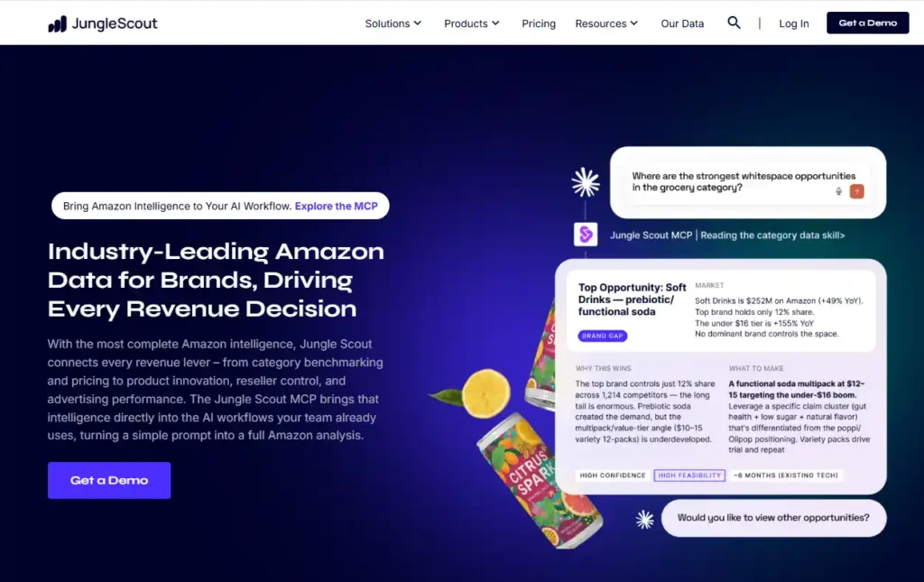Select the BRAND GAP tag
This screenshot has height=582, width=924.
pyautogui.click(x=602, y=336)
